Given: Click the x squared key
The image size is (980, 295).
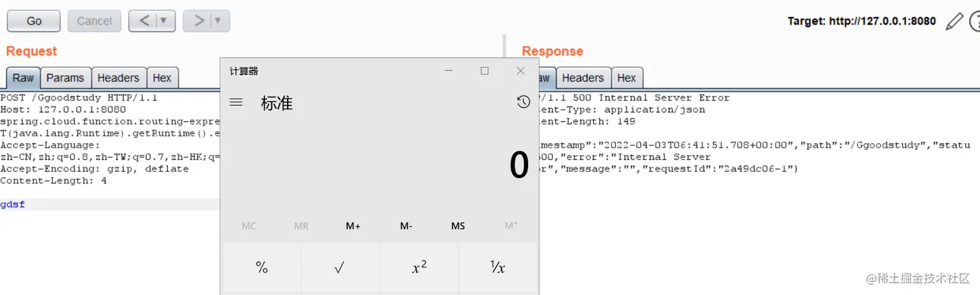Looking at the screenshot, I should click(x=419, y=267).
